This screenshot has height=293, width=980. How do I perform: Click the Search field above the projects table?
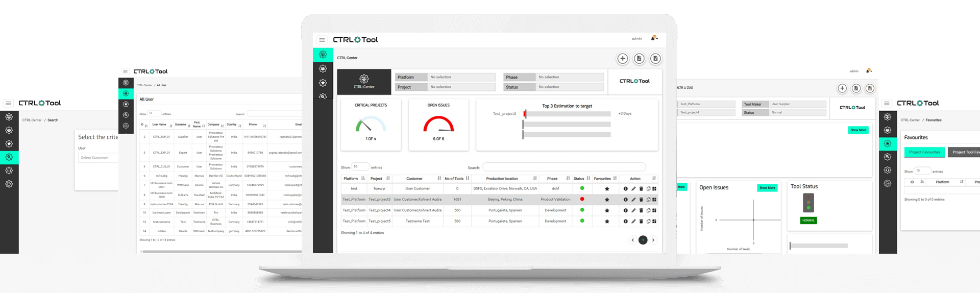pos(563,167)
